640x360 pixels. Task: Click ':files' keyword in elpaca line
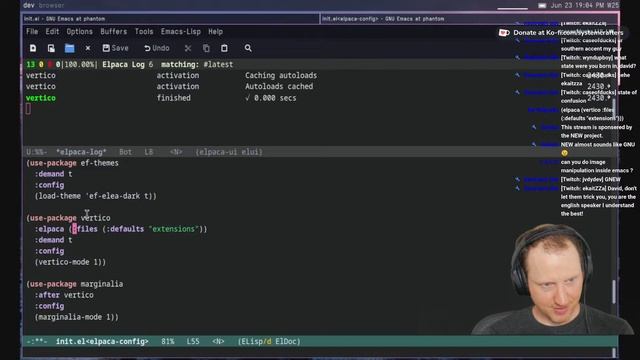click(x=85, y=229)
